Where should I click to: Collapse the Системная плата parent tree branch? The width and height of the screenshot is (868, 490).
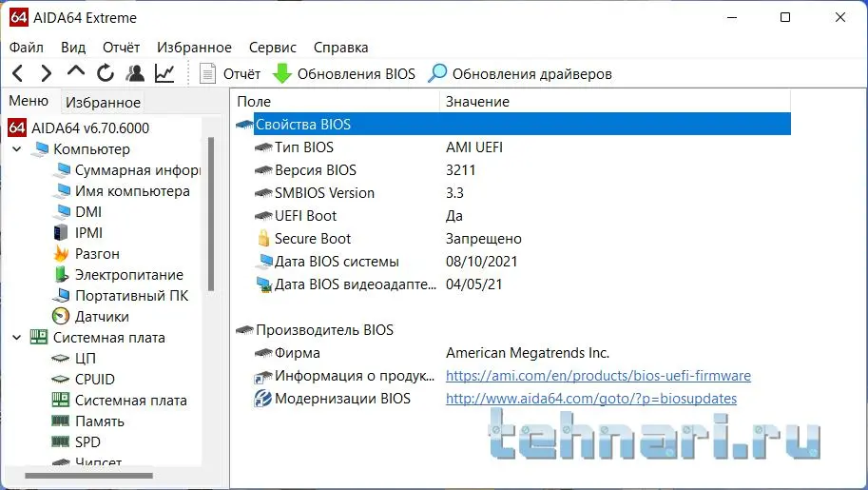(16, 338)
